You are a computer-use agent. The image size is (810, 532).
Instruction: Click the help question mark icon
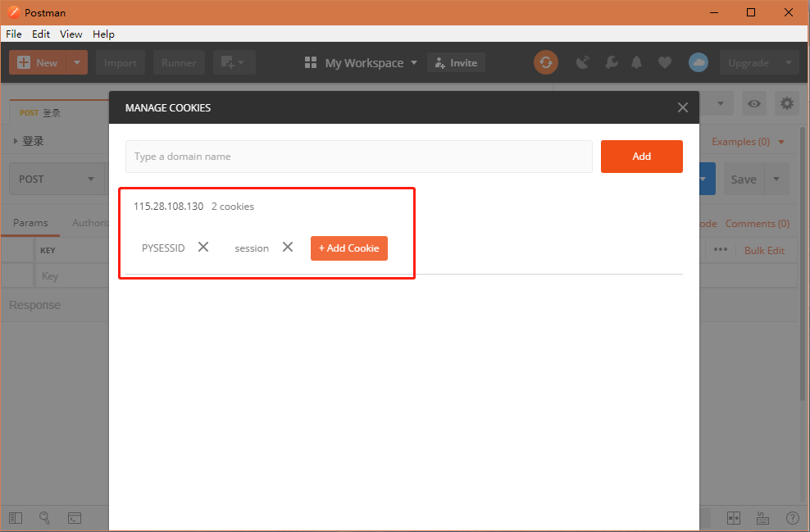point(792,517)
